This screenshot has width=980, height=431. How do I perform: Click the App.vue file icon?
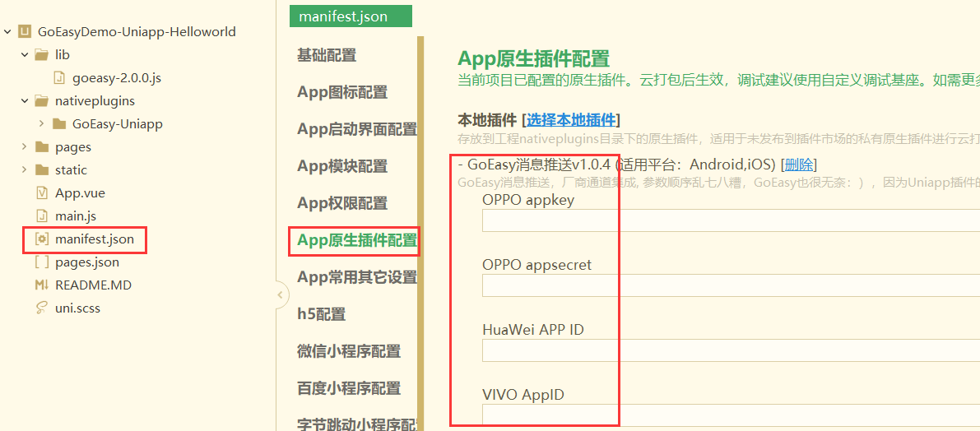42,193
